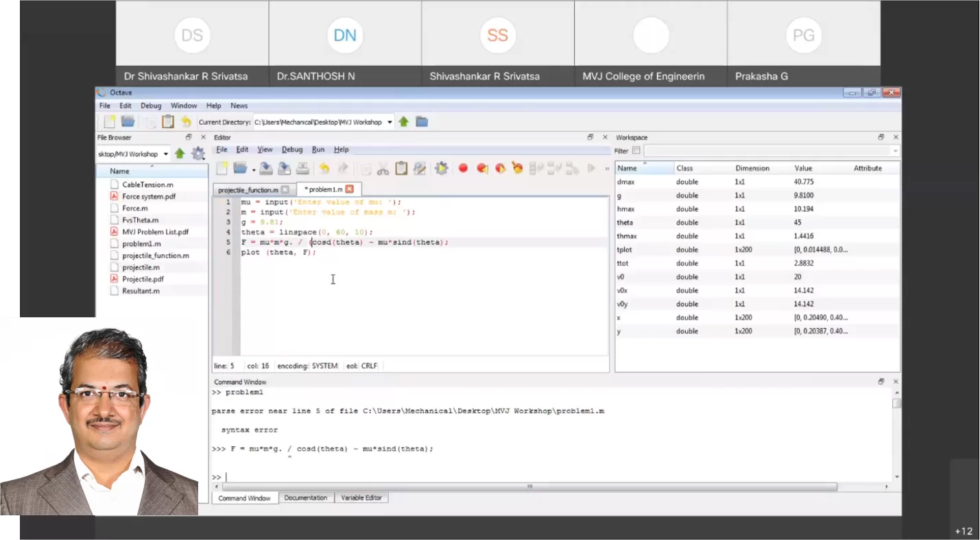This screenshot has width=980, height=540.
Task: Go to parent folder in File Browser
Action: click(x=180, y=154)
